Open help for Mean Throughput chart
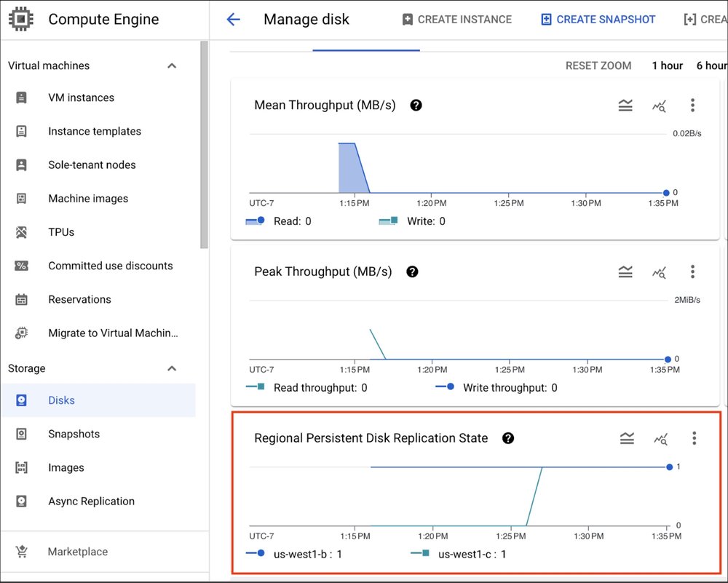This screenshot has width=728, height=583. (416, 106)
